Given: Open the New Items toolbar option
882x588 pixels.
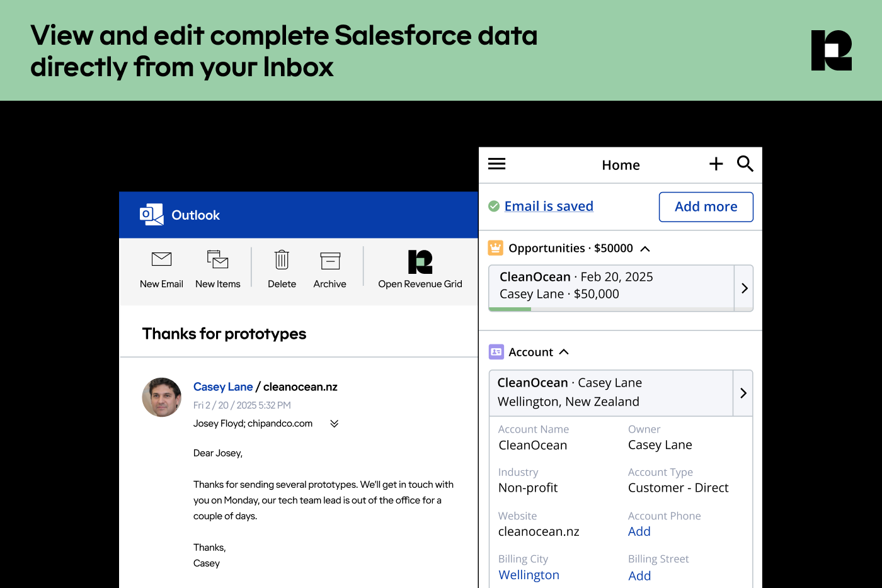Looking at the screenshot, I should point(217,259).
